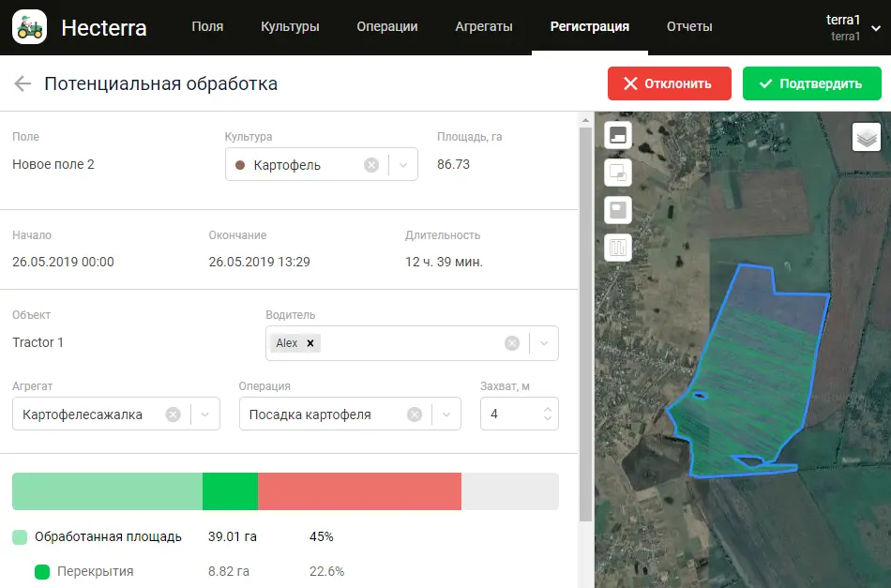
Task: Expand the Агрегат dropdown
Action: [x=205, y=415]
